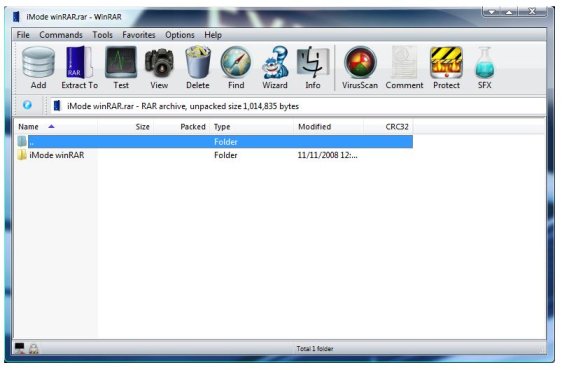
Task: Sort by the Modified column header
Action: coord(329,127)
